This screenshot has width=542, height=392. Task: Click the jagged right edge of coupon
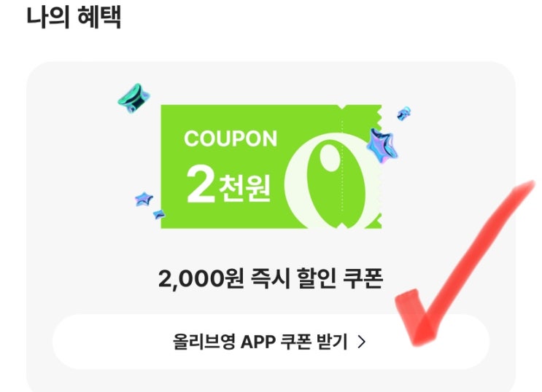379,166
